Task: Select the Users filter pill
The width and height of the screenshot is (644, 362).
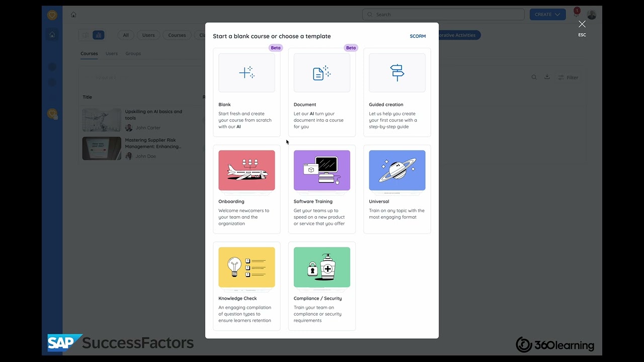Action: coord(148,35)
